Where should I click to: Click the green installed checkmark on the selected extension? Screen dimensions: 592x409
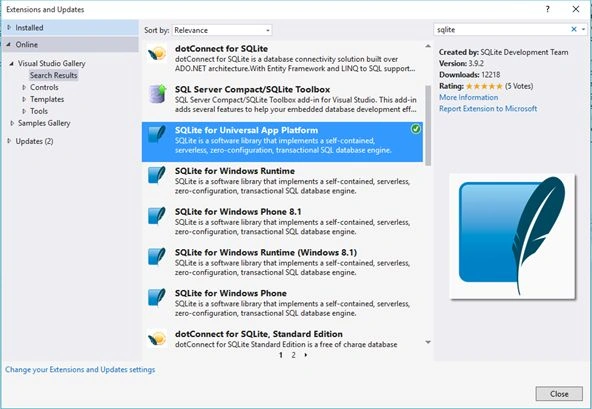415,129
